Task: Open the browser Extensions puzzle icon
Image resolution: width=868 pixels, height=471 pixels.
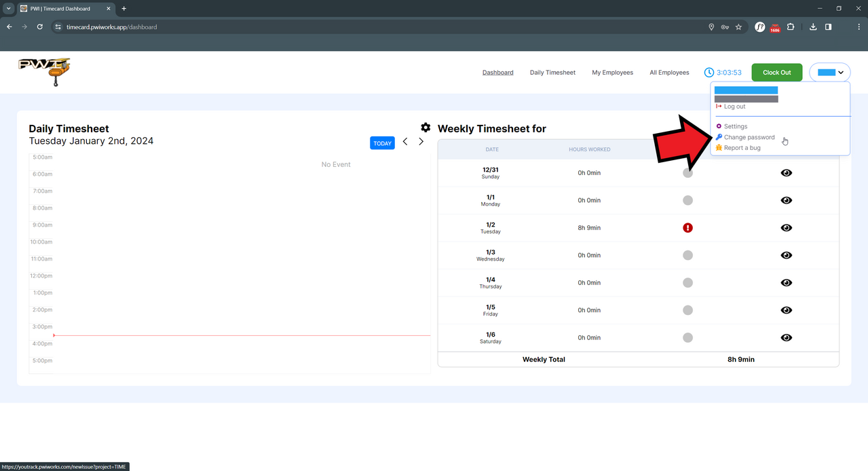Action: pyautogui.click(x=791, y=27)
